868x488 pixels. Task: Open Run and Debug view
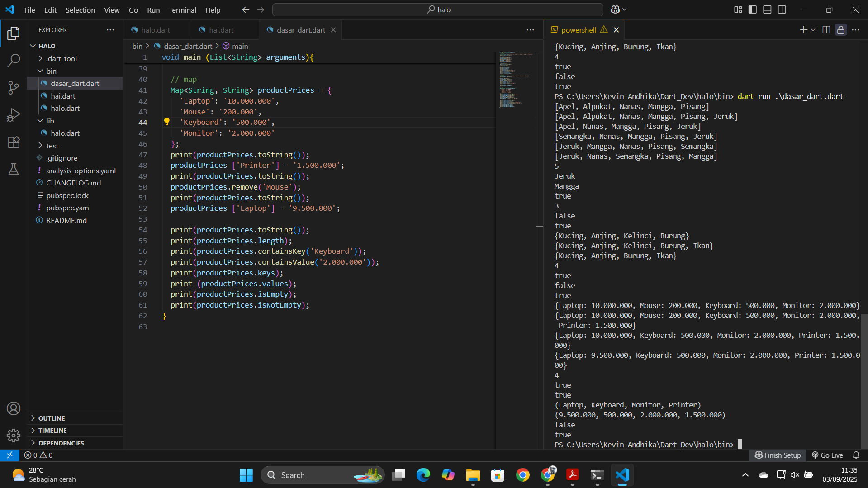point(14,115)
